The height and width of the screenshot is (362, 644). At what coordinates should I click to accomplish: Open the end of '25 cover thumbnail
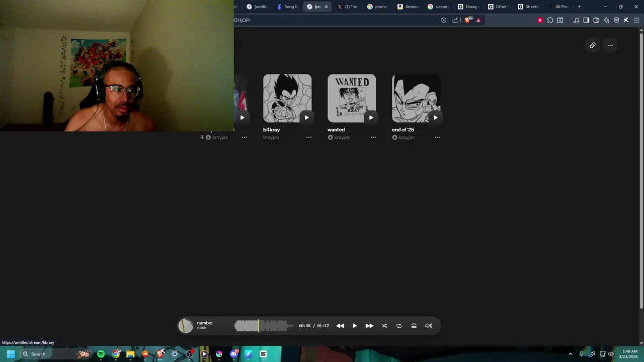click(x=416, y=98)
